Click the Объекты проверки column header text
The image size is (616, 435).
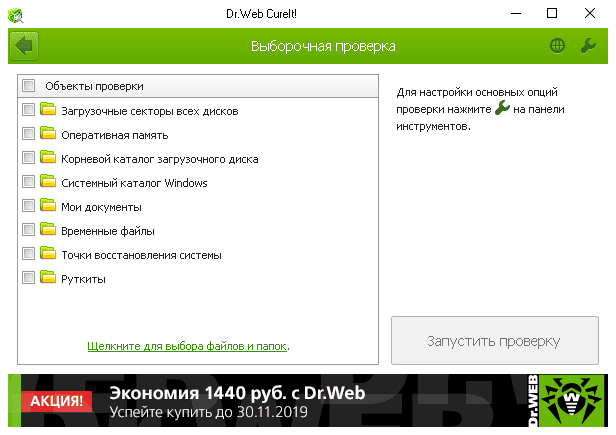tap(94, 86)
